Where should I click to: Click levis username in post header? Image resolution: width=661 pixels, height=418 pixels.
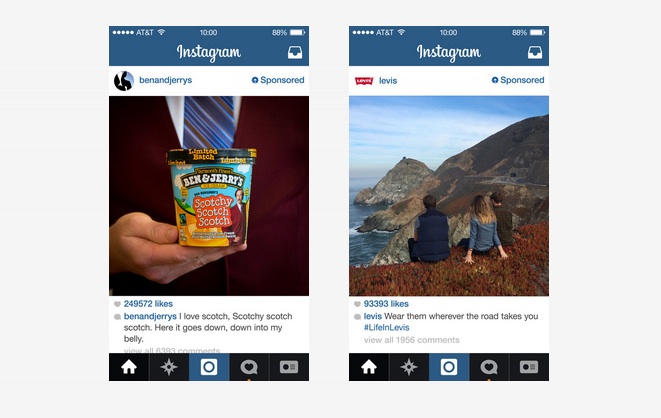[388, 80]
